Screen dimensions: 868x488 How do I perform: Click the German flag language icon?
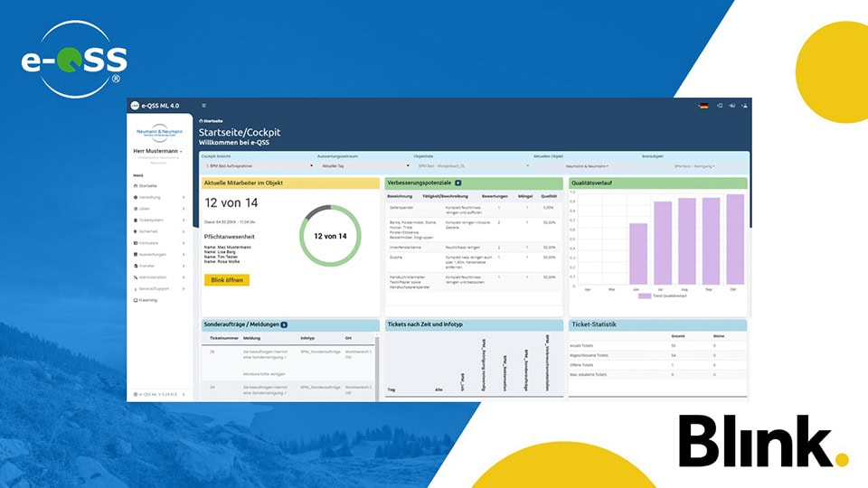coord(703,106)
